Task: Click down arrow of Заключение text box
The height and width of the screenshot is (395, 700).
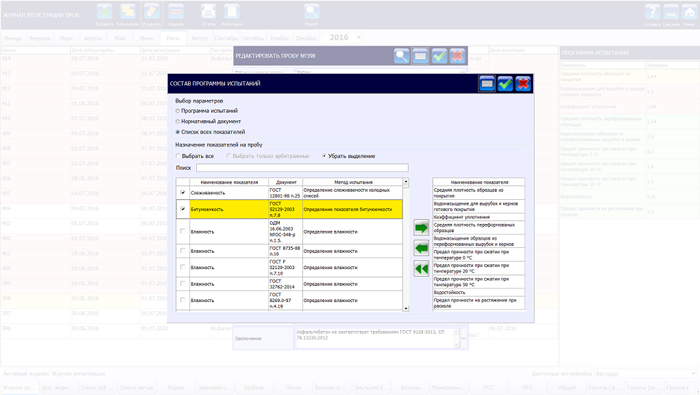Action: tap(456, 345)
